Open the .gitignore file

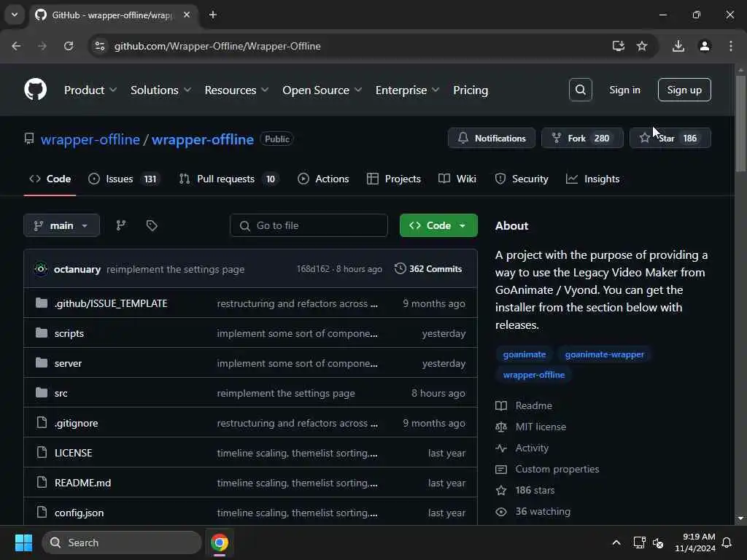coord(76,423)
